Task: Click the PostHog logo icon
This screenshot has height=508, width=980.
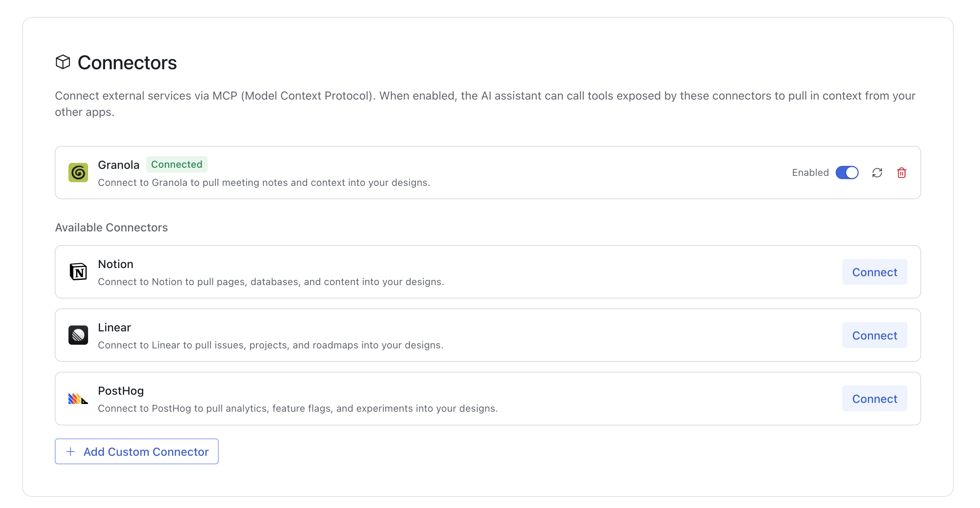Action: (x=78, y=398)
